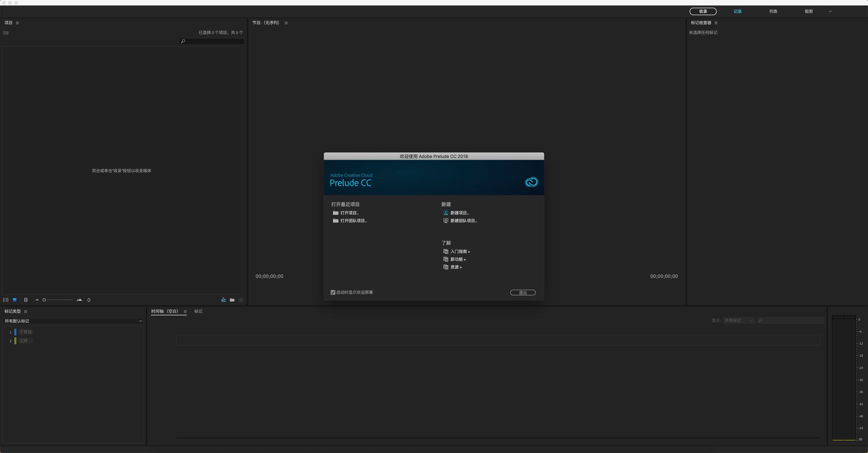This screenshot has width=868, height=453.
Task: Focus the timeline marker search field
Action: tap(790, 321)
